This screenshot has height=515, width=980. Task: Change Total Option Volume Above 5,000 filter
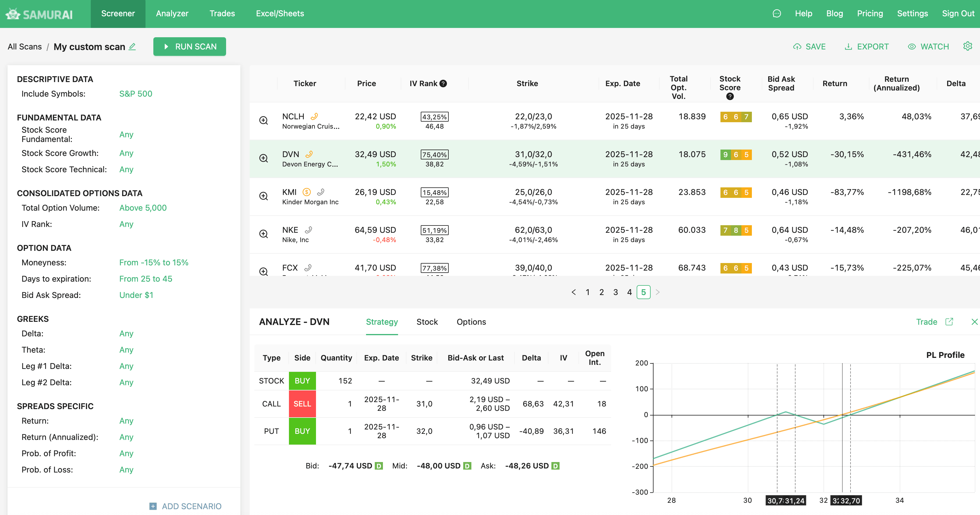click(x=143, y=208)
